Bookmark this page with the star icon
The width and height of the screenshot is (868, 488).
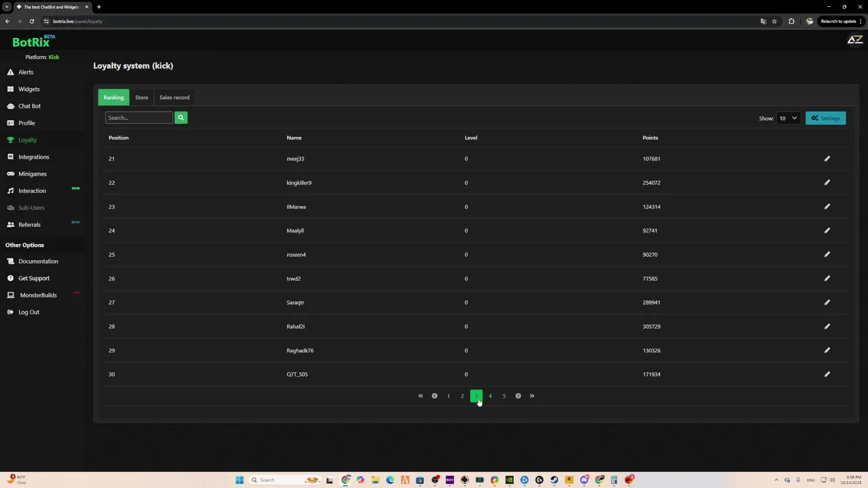pos(774,21)
